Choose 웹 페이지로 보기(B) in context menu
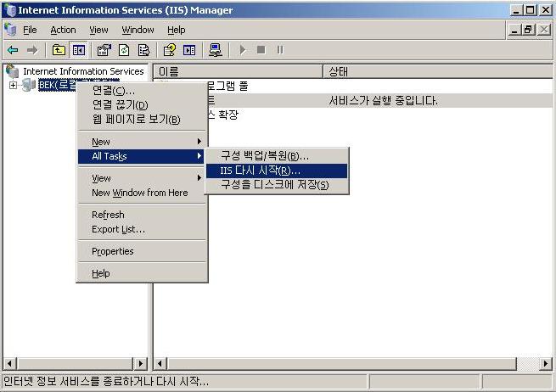The image size is (556, 392). (142, 120)
